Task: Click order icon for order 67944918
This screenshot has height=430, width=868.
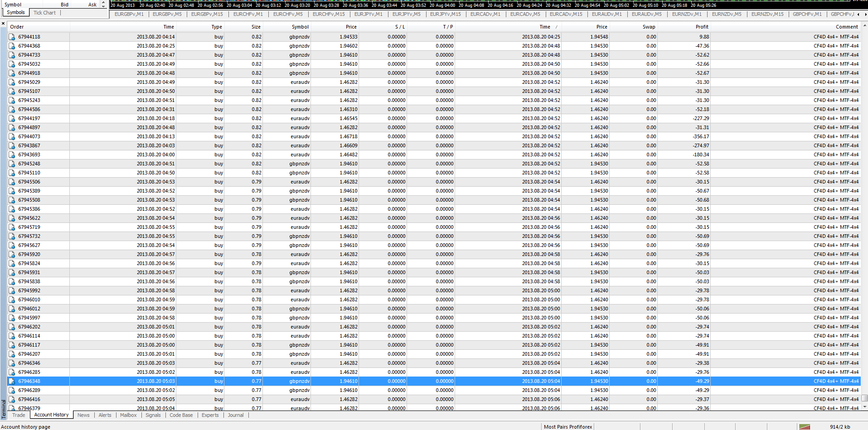Action: coord(12,73)
